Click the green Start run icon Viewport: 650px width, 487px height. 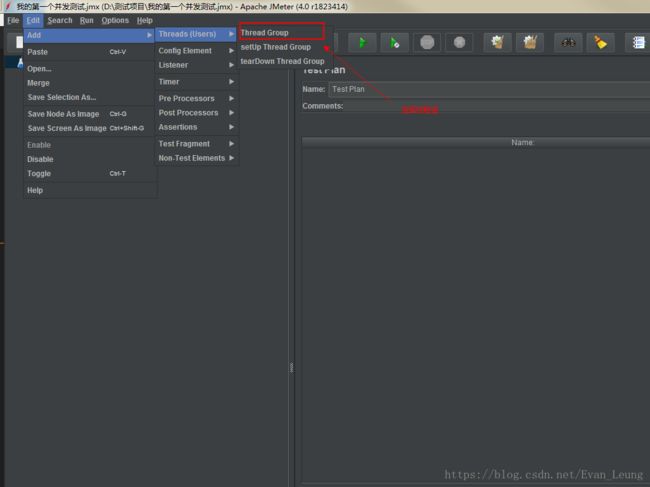362,42
